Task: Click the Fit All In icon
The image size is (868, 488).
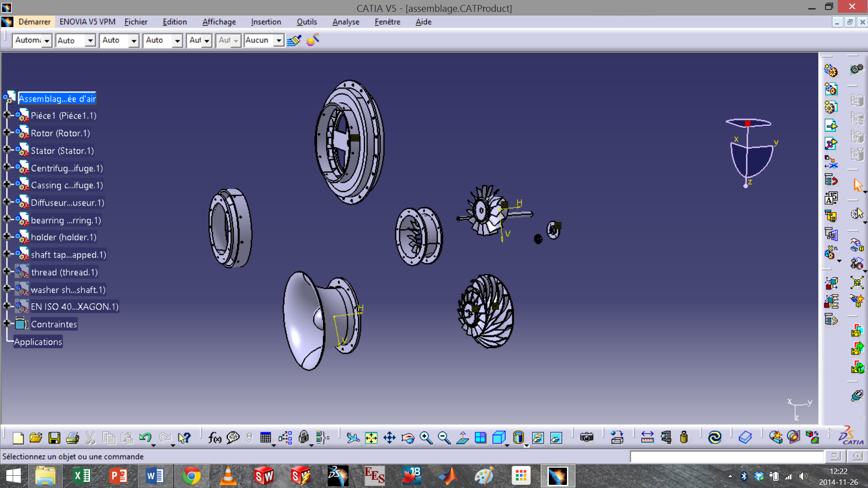Action: [371, 437]
